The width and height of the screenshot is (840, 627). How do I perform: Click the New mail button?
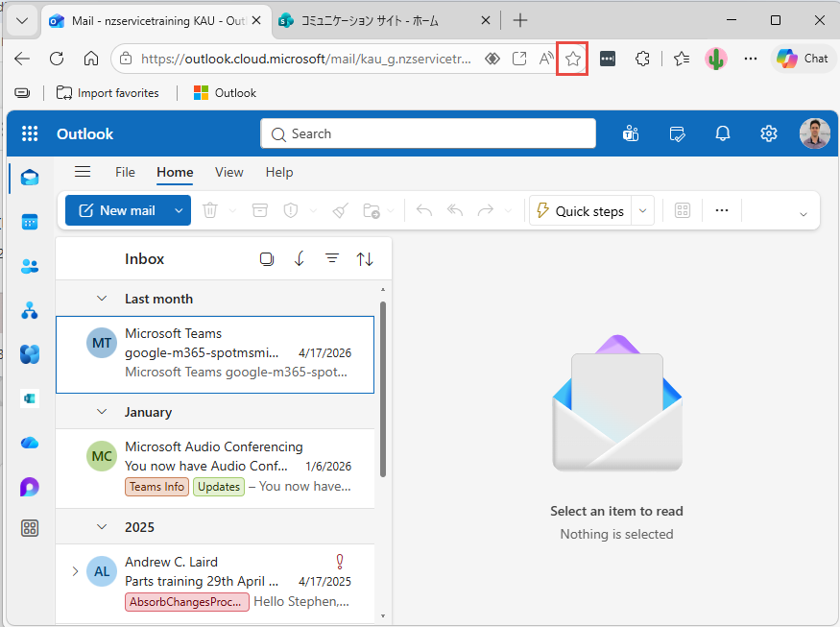click(117, 210)
